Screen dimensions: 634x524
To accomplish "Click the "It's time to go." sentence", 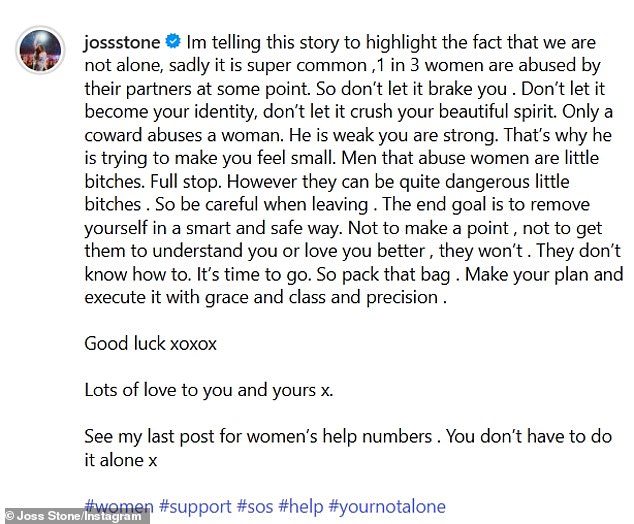I will (254, 275).
